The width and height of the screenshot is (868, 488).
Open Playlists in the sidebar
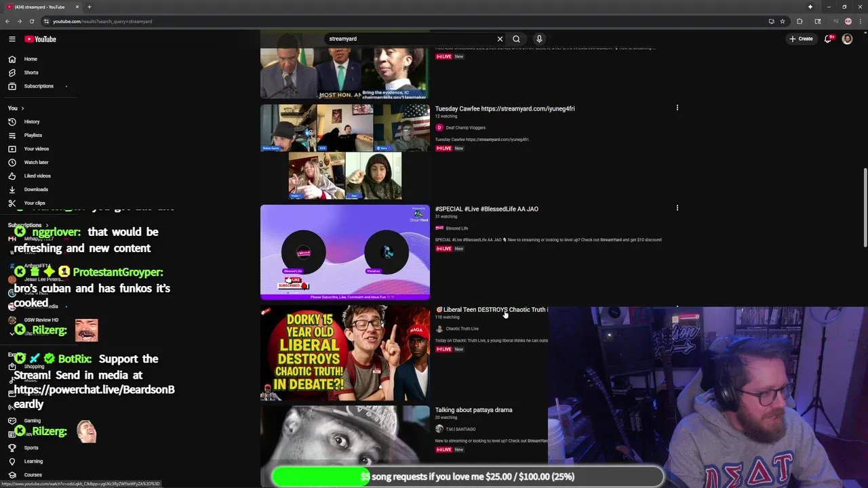pyautogui.click(x=33, y=135)
